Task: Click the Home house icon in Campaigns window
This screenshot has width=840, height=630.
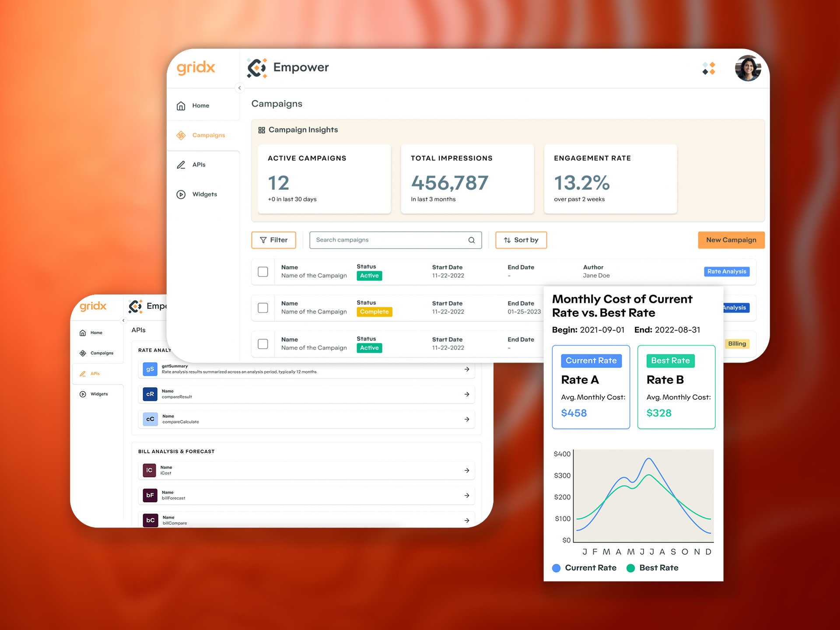Action: [181, 106]
